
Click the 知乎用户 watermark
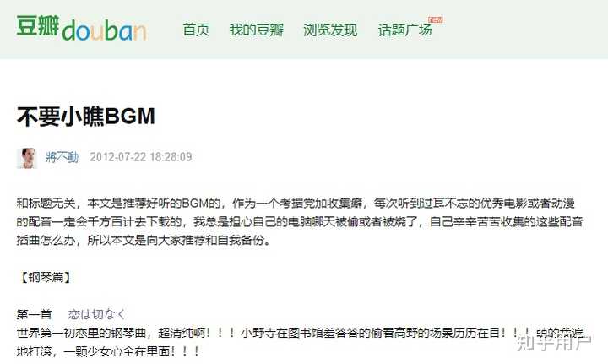[554, 343]
